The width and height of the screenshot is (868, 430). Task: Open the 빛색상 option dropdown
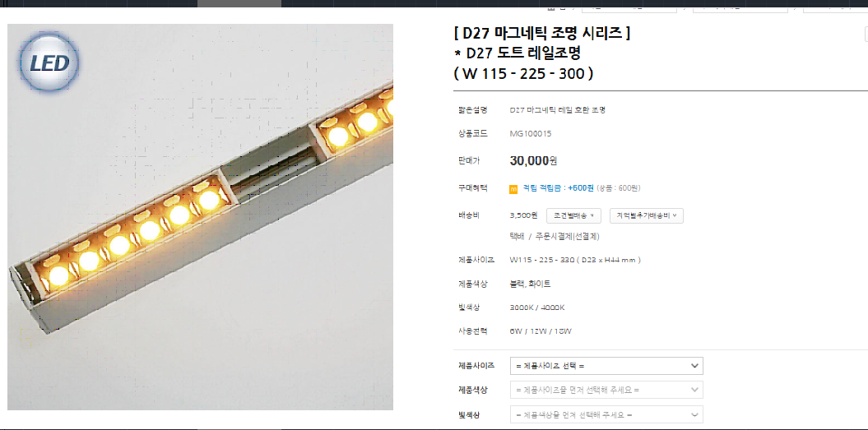point(606,414)
